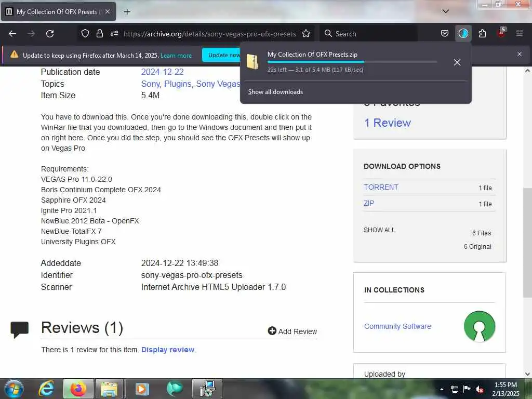Download via the TORRENT option

381,187
